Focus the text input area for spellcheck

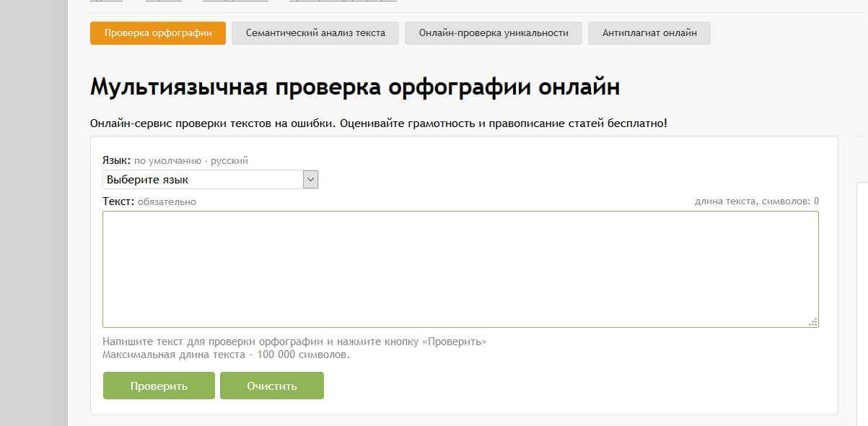click(x=460, y=269)
